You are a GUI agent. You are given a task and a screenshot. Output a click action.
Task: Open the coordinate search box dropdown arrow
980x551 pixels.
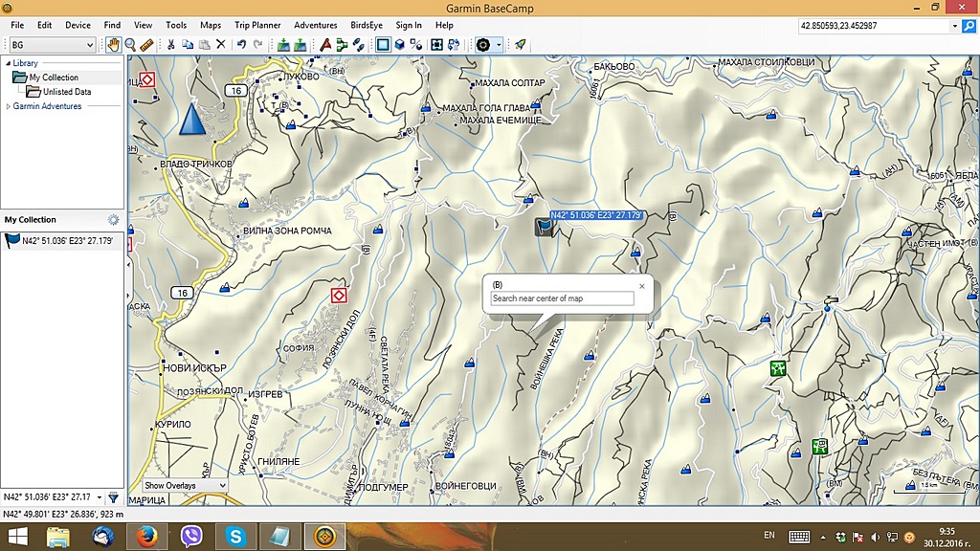coord(954,26)
